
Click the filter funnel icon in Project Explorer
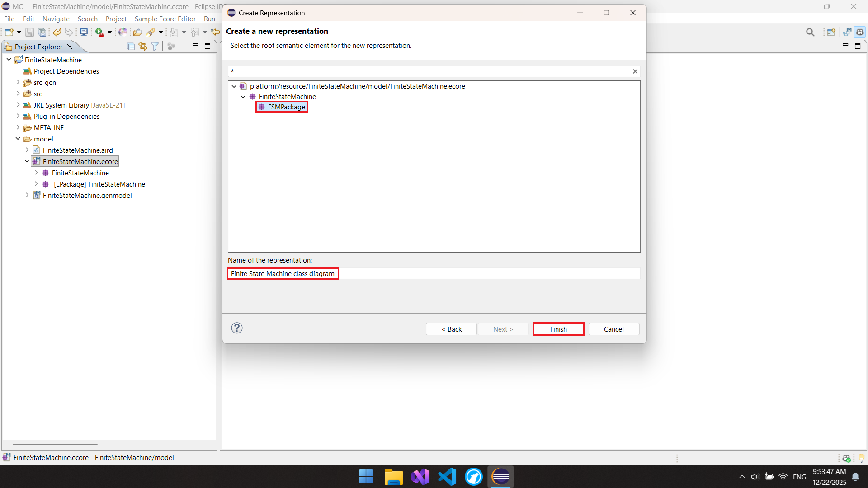(x=155, y=47)
